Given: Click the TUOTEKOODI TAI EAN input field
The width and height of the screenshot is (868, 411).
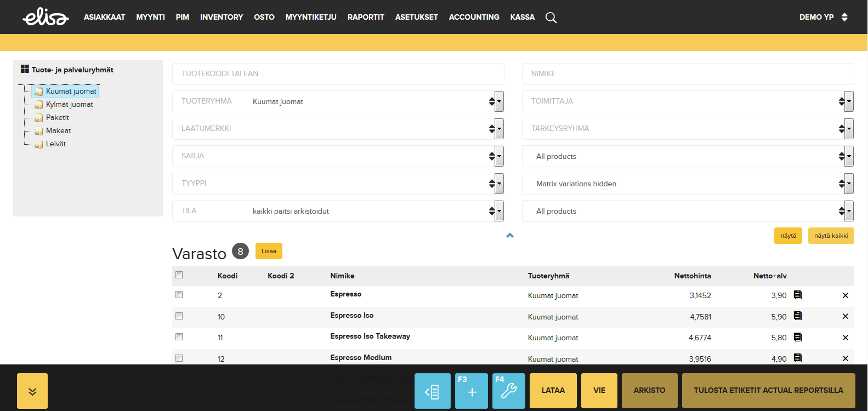Looking at the screenshot, I should 338,74.
